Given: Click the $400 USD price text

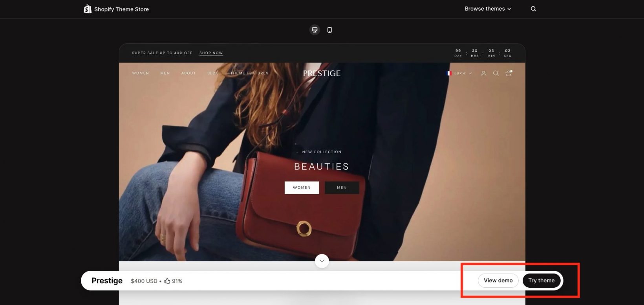Looking at the screenshot, I should pyautogui.click(x=144, y=281).
